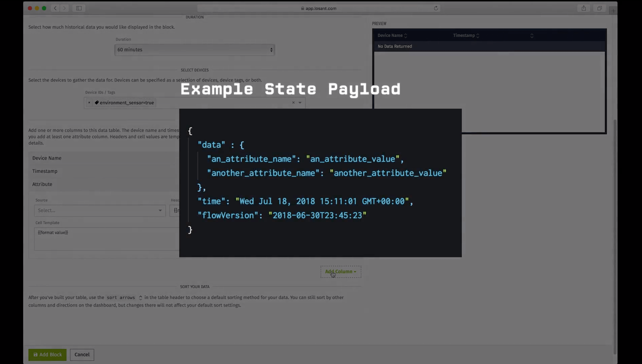Viewport: 642px width, 364px height.
Task: Add a new tab with the plus icon
Action: [613, 10]
